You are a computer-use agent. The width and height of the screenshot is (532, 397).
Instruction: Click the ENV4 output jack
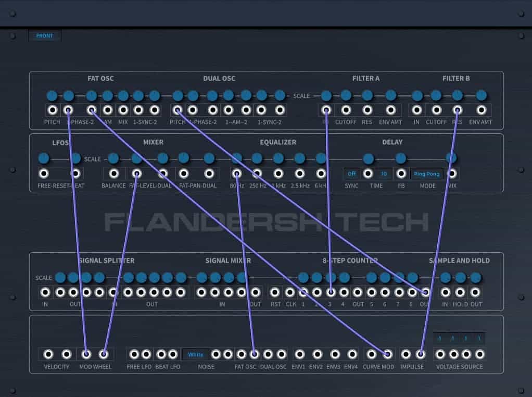[352, 355]
